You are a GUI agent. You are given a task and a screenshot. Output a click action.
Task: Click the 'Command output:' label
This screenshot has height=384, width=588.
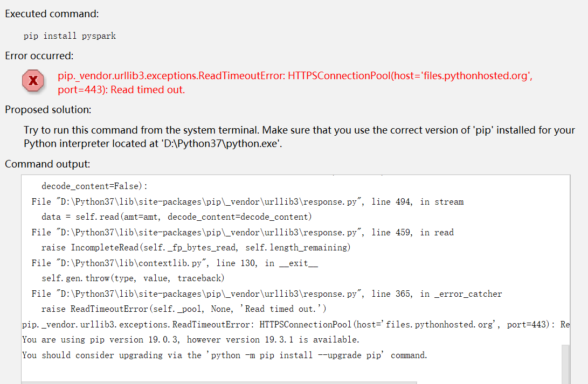click(x=47, y=164)
